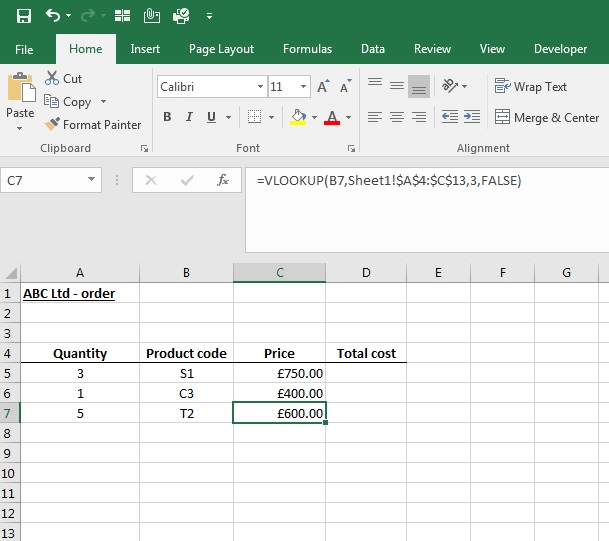Click Merge & Center button
Image resolution: width=609 pixels, height=541 pixels.
pyautogui.click(x=547, y=117)
